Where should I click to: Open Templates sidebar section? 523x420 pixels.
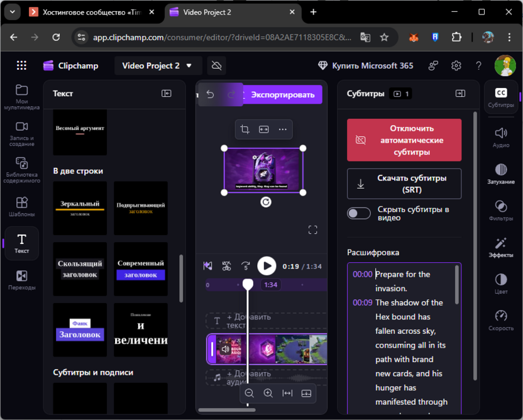point(21,207)
